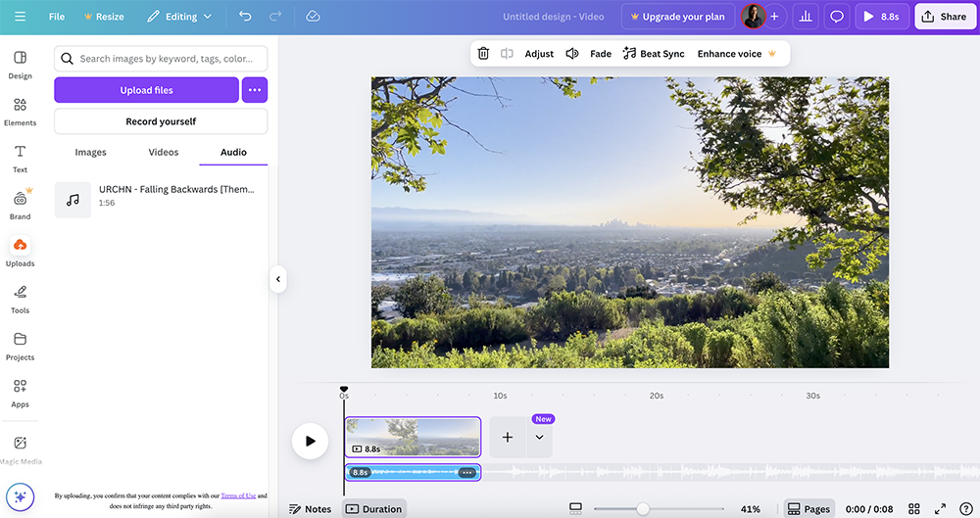Viewport: 980px width, 518px height.
Task: Click the Upload files button
Action: [146, 90]
